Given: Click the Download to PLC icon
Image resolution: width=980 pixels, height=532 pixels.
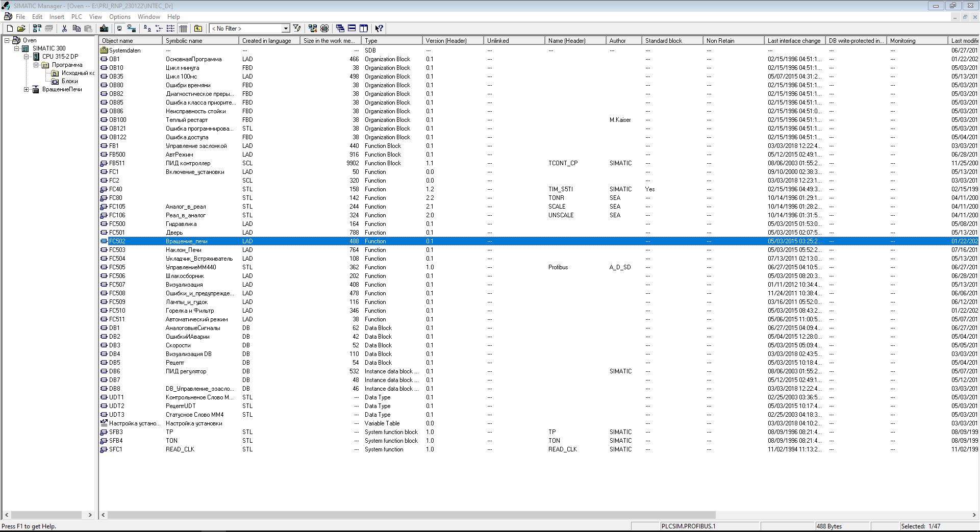Looking at the screenshot, I should click(x=104, y=29).
